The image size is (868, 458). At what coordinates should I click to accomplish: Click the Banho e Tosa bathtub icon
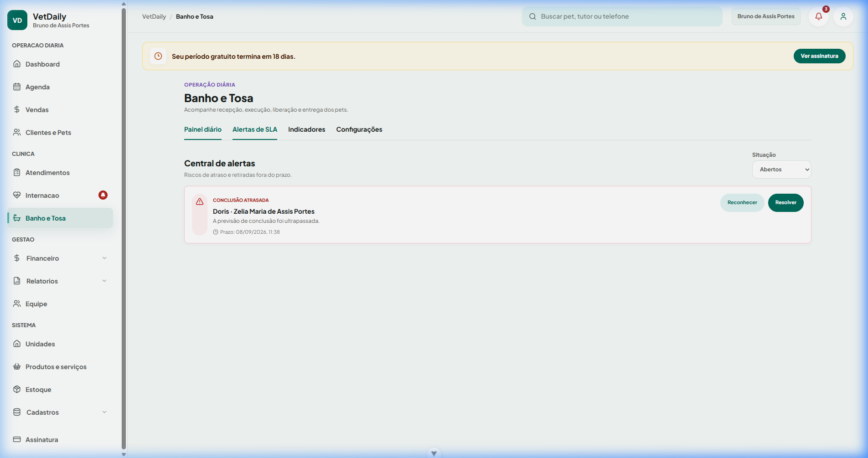pos(17,218)
